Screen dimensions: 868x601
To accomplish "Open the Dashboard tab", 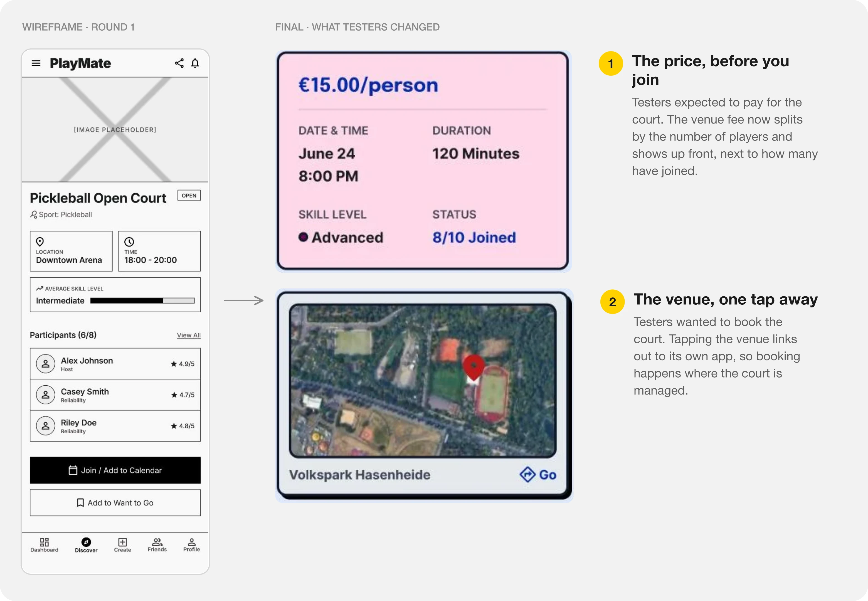I will point(45,545).
